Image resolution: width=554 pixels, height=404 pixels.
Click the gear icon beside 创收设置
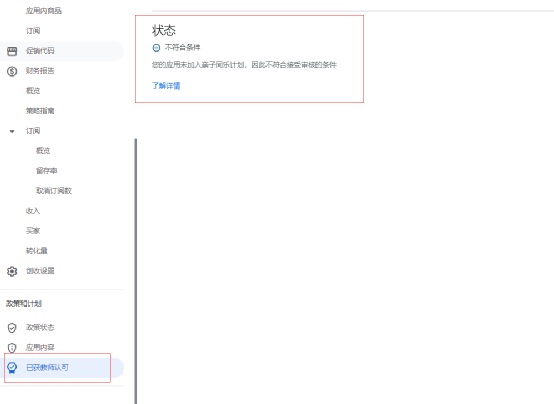(x=12, y=271)
